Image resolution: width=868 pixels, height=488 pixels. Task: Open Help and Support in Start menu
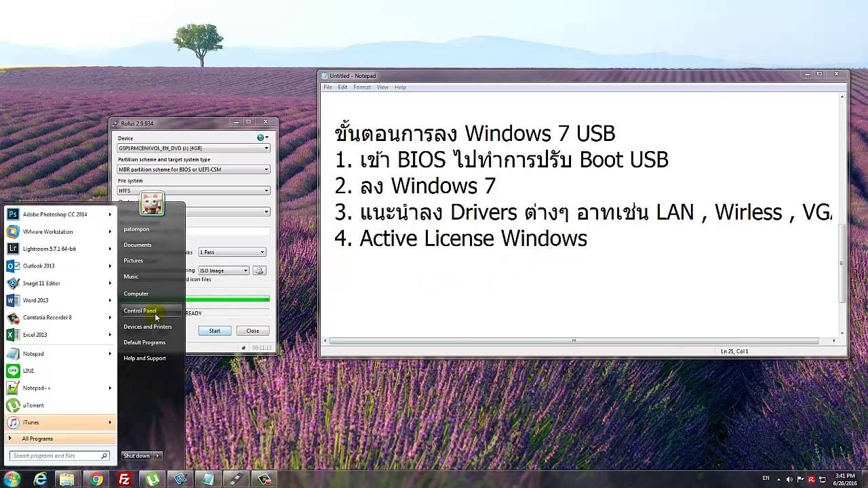[144, 358]
